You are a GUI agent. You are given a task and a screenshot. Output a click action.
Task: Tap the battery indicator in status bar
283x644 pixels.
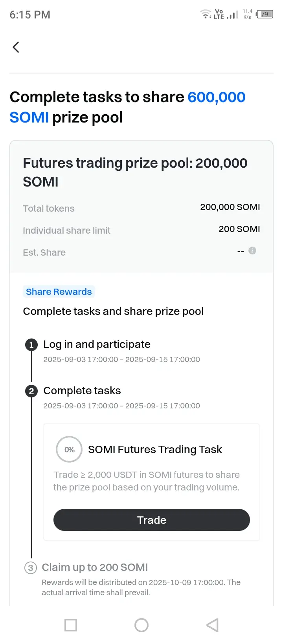pyautogui.click(x=265, y=15)
